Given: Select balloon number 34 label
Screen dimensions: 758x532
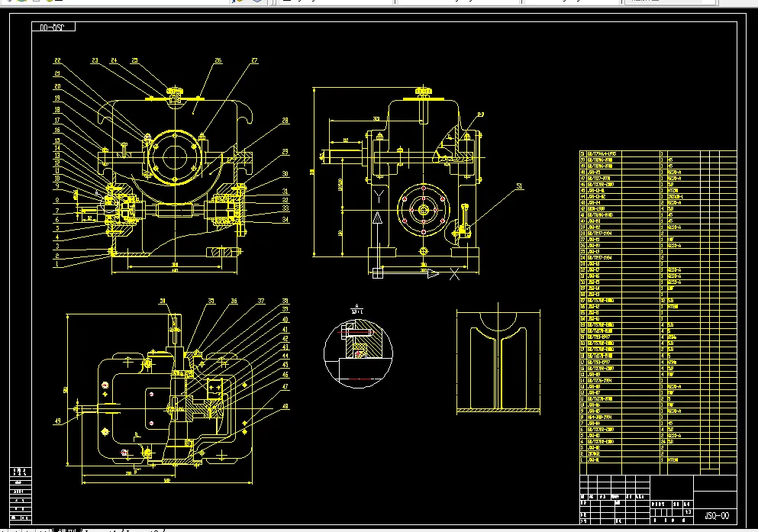Looking at the screenshot, I should tap(285, 219).
